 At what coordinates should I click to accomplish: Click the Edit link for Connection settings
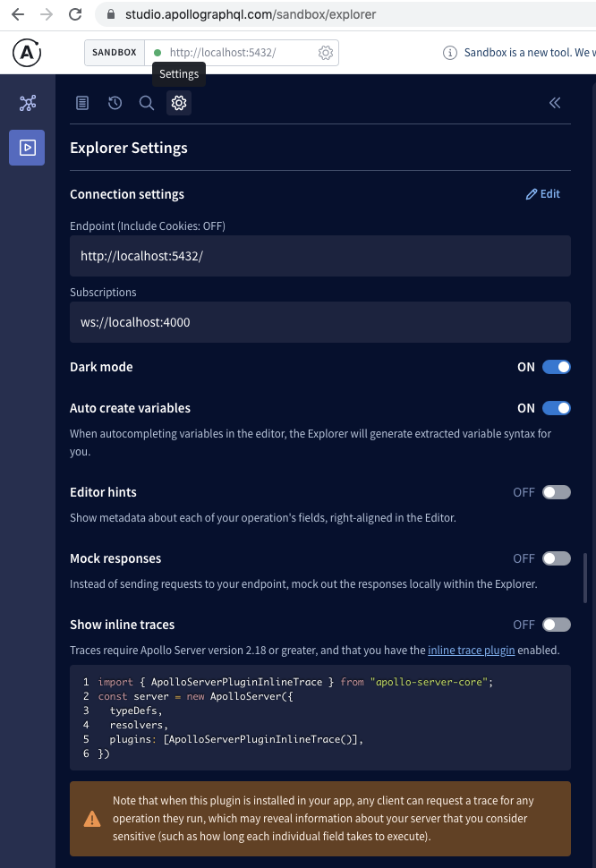click(543, 194)
